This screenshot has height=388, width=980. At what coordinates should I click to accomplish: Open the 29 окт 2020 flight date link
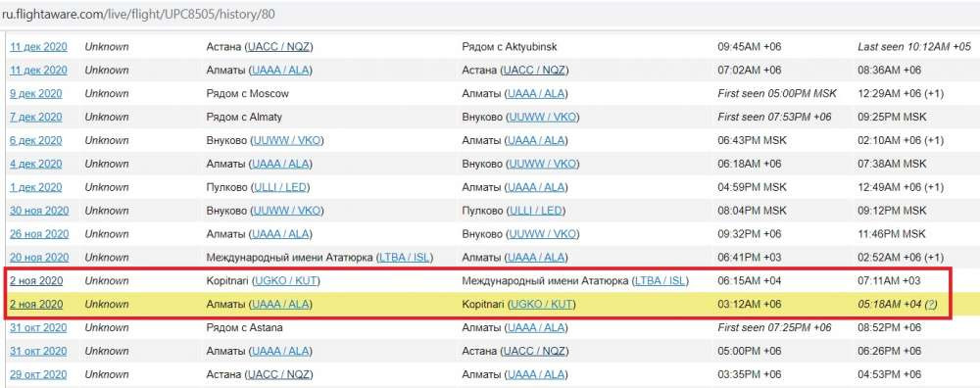38,375
